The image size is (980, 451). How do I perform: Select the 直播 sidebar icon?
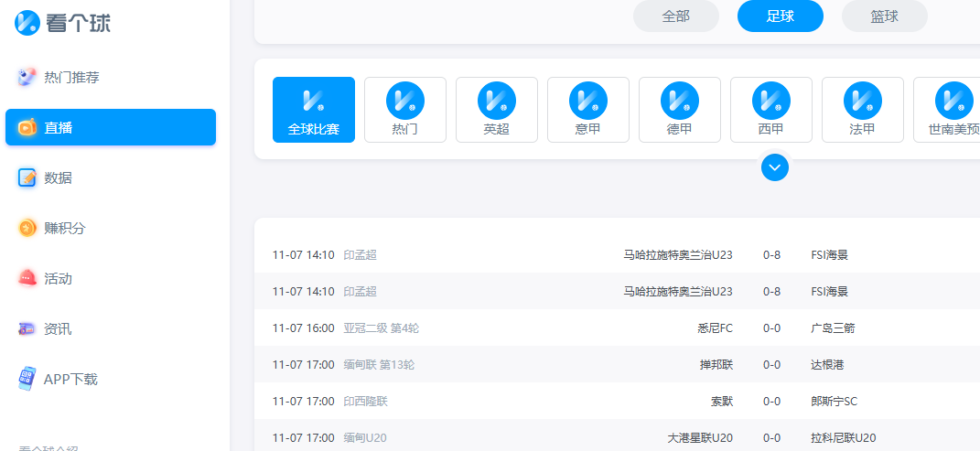coord(27,127)
